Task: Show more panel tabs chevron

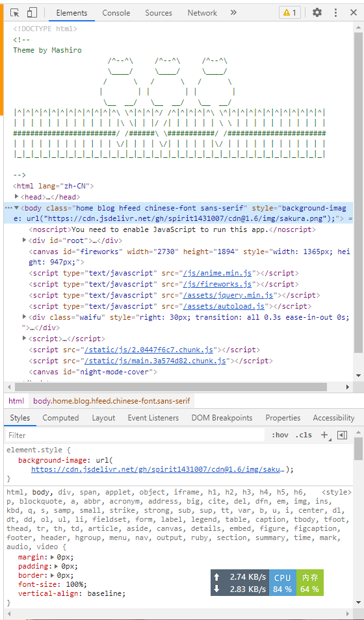Action: (x=233, y=12)
